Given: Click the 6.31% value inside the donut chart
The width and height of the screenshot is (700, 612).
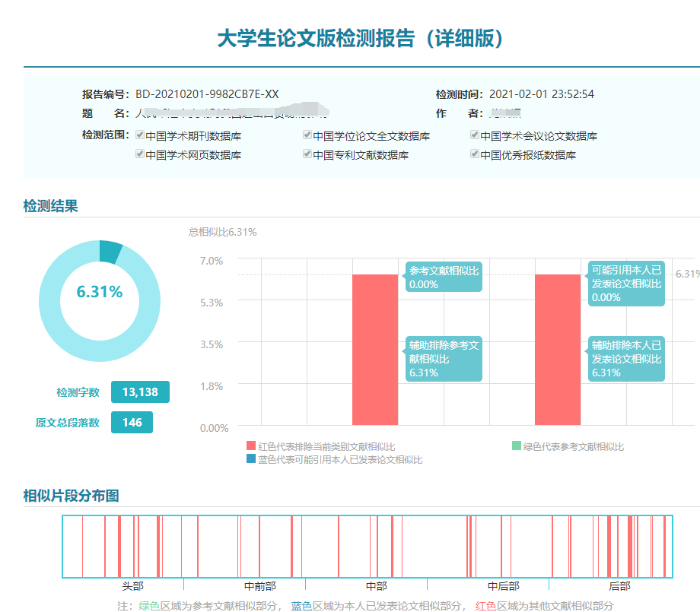Looking at the screenshot, I should click(100, 292).
